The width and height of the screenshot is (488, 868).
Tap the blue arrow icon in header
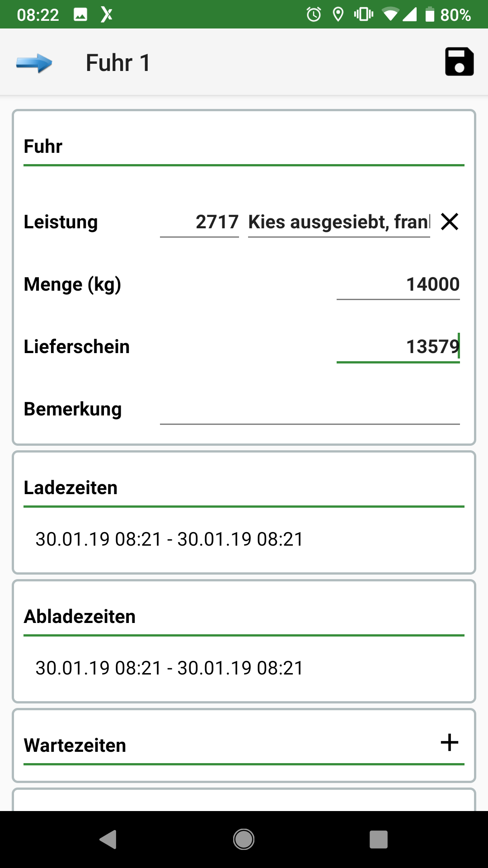(x=34, y=63)
